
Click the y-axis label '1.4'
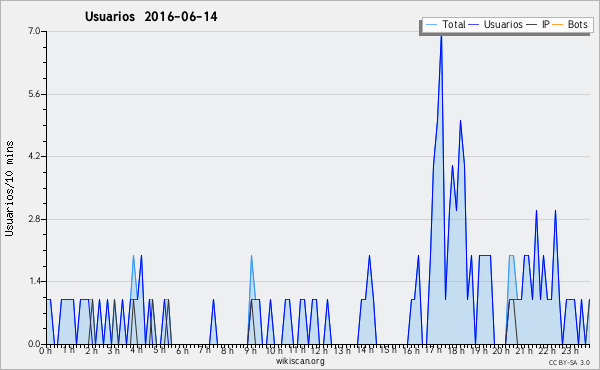[x=34, y=282]
